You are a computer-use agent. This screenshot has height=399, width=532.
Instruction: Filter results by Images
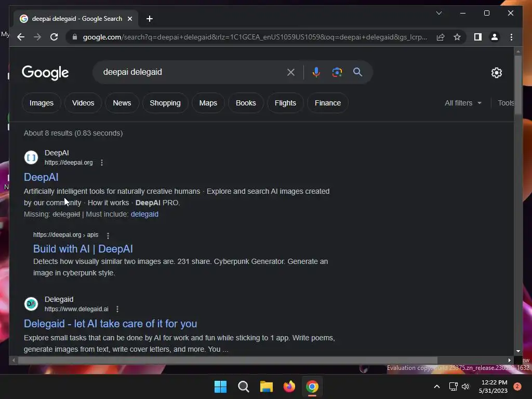pyautogui.click(x=42, y=103)
